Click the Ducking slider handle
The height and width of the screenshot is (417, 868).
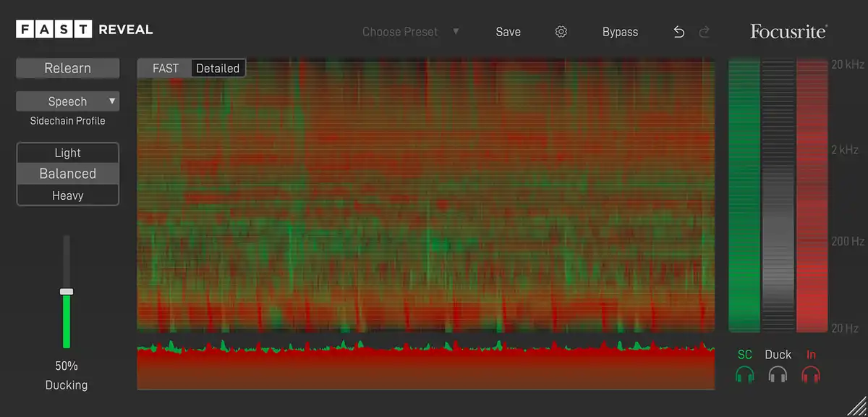(x=67, y=292)
